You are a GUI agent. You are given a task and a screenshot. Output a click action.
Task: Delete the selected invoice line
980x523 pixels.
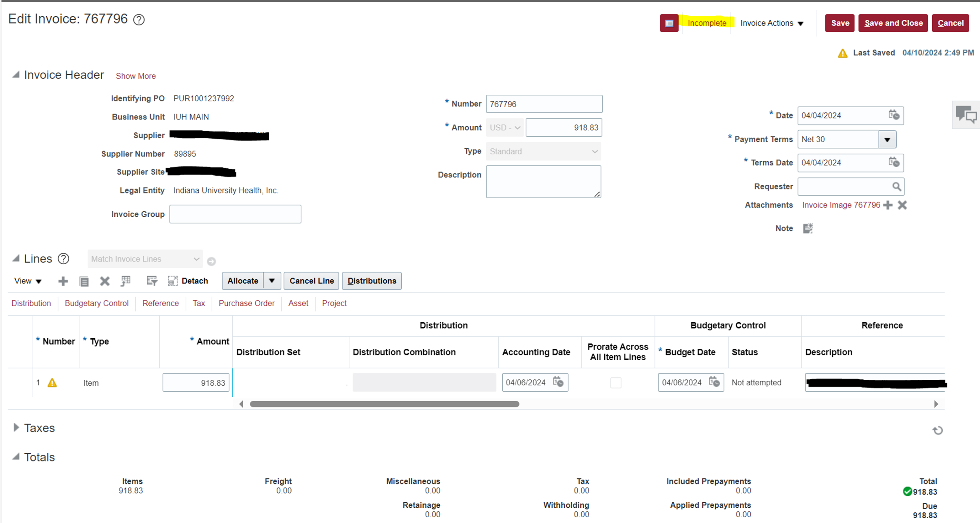click(105, 281)
